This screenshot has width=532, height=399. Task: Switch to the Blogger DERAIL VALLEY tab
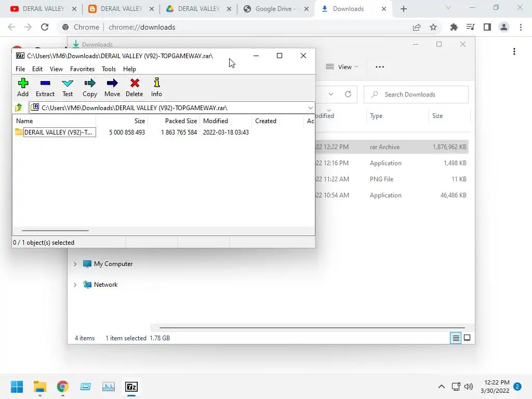[x=121, y=9]
